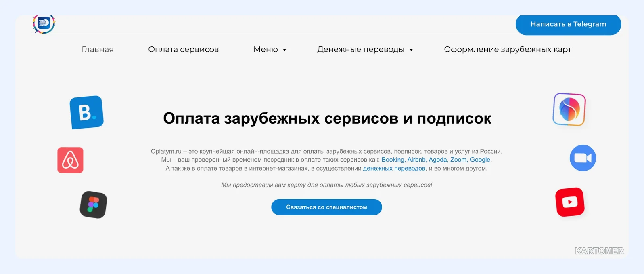Expand the Меню dropdown arrow
644x274 pixels.
[x=284, y=50]
